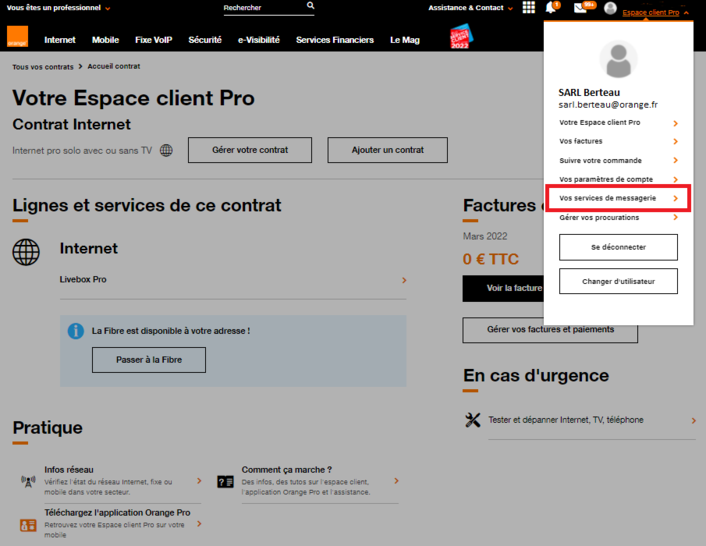Click chevron next to Comment ça marche

[x=396, y=481]
